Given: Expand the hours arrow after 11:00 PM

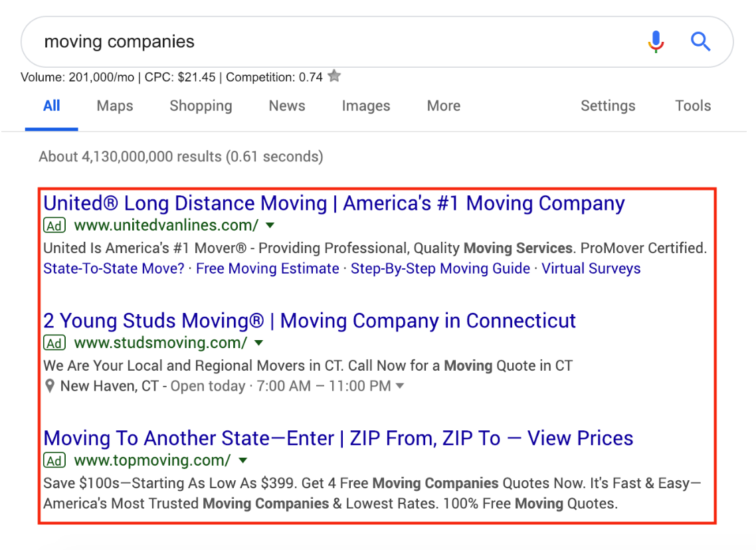Looking at the screenshot, I should pyautogui.click(x=400, y=386).
